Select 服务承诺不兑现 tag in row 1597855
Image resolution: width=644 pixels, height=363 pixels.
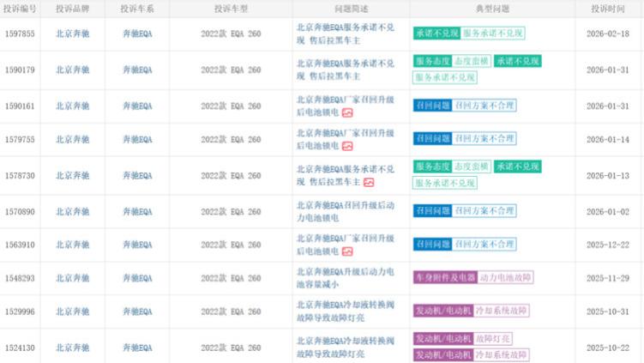(492, 33)
